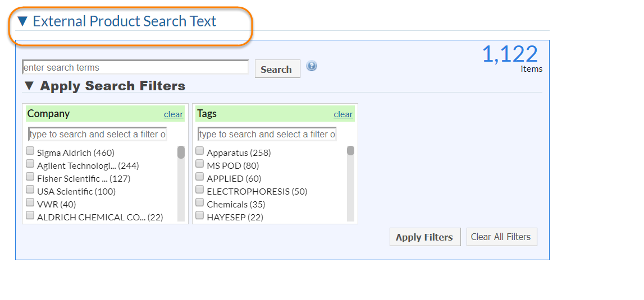Select the Fisher Scientific checkbox

coord(30,177)
